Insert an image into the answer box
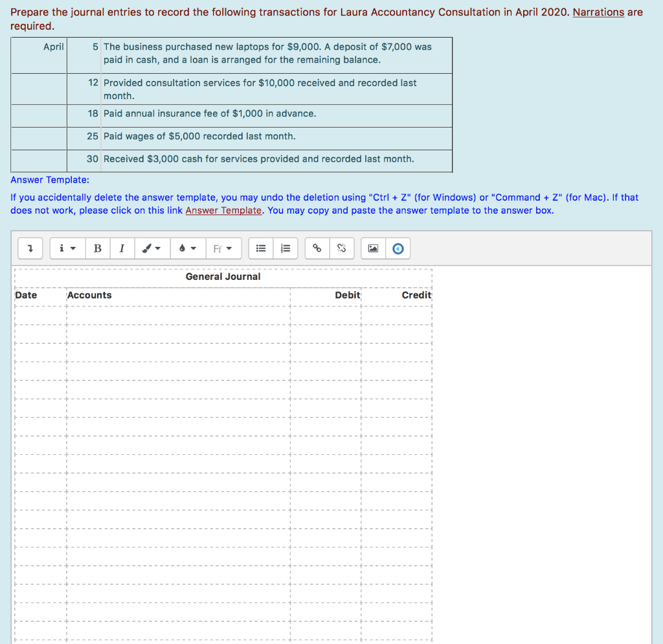The height and width of the screenshot is (644, 663). pos(372,248)
